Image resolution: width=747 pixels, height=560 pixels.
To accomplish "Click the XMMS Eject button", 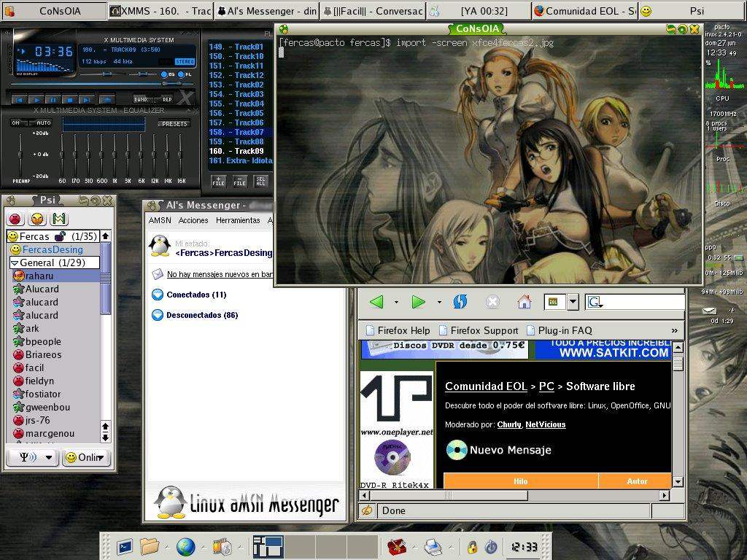I will (107, 99).
